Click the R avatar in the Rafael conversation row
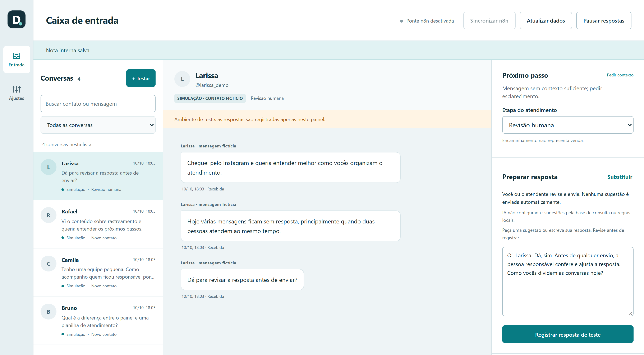The width and height of the screenshot is (644, 355). pyautogui.click(x=49, y=215)
